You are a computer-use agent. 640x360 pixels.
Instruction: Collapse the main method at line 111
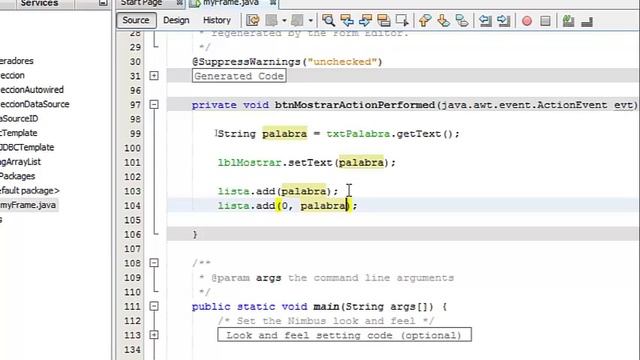pos(154,306)
